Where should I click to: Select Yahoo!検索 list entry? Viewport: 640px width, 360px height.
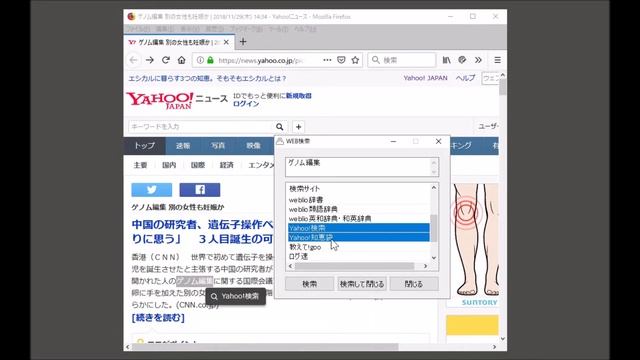(359, 228)
